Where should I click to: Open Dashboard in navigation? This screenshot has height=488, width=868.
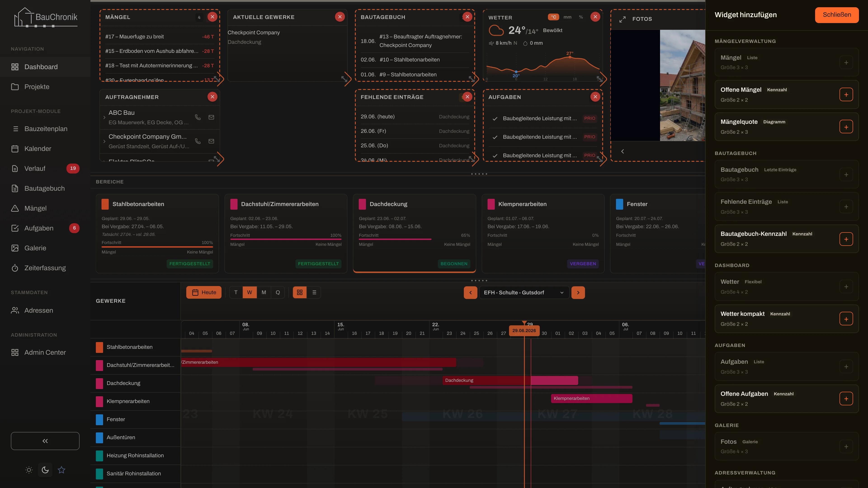(45, 67)
